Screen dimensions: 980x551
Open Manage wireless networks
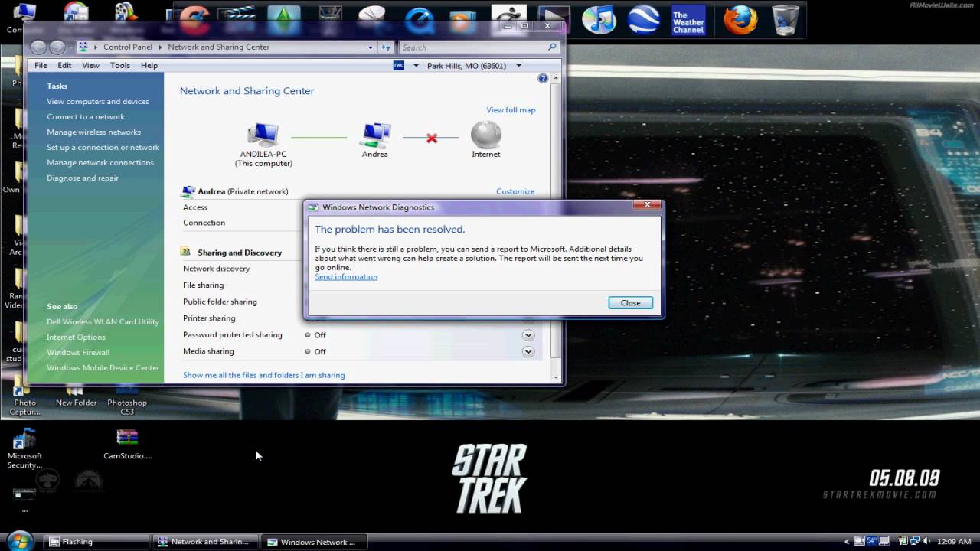click(x=93, y=132)
